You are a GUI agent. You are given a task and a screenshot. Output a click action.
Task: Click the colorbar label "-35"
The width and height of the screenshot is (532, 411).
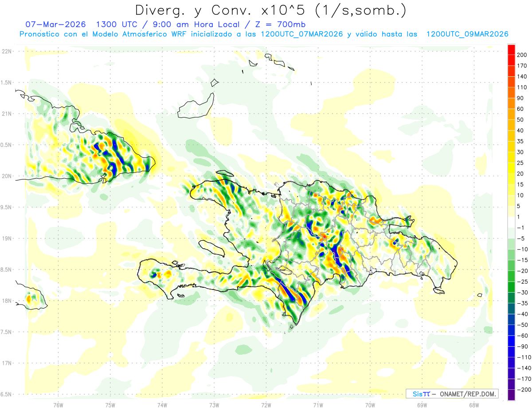522,303
